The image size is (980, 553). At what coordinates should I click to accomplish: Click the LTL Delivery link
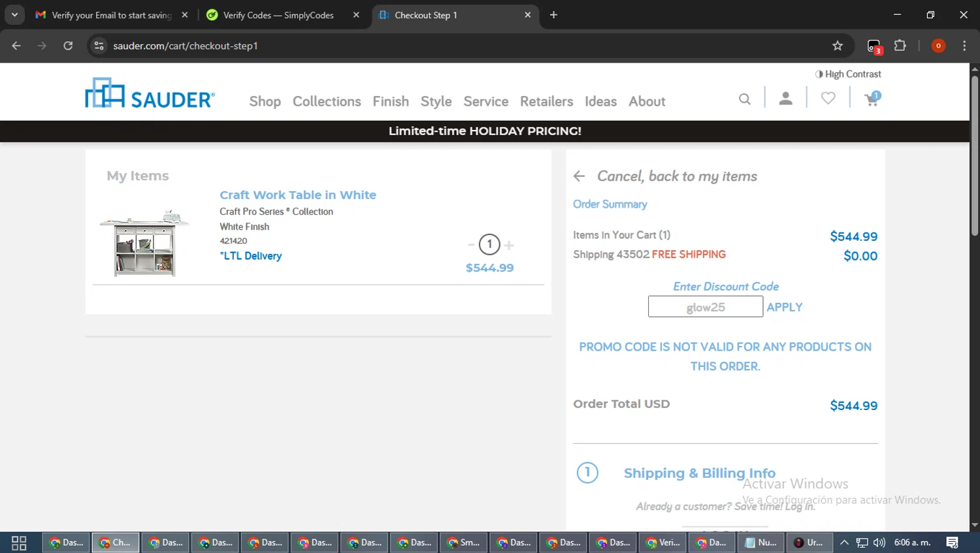[x=251, y=256]
